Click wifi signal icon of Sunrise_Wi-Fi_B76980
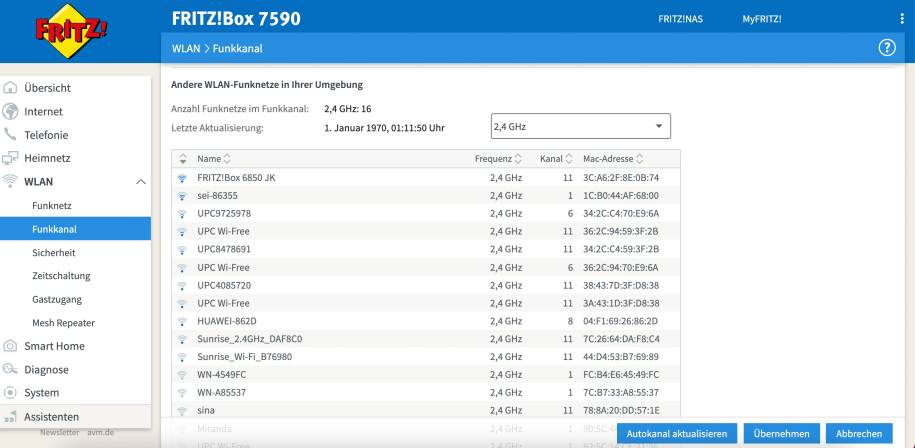The image size is (915, 448). pos(182,357)
